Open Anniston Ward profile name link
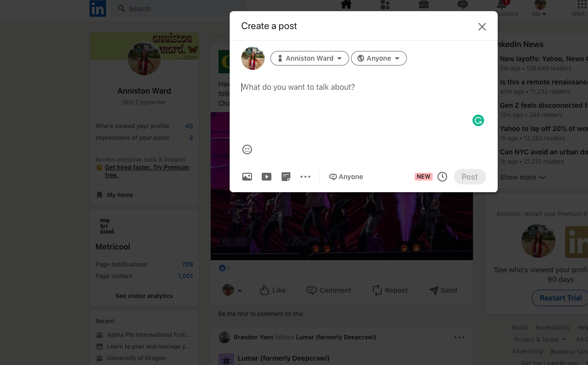Screen dimensions: 588x365 (x=144, y=91)
